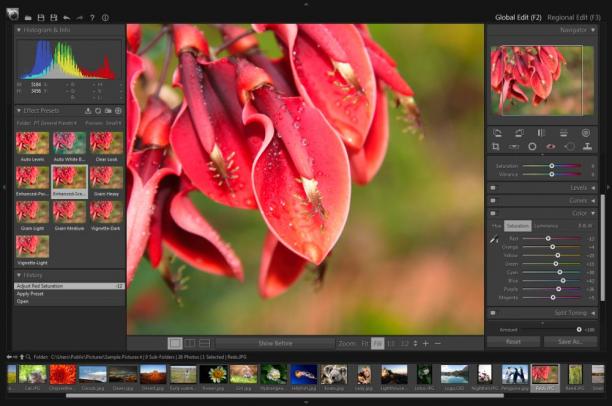
Task: Click the redo arrow icon
Action: (80, 18)
